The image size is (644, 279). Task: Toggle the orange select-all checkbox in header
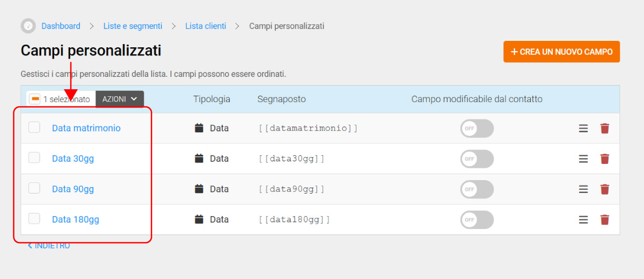(35, 99)
